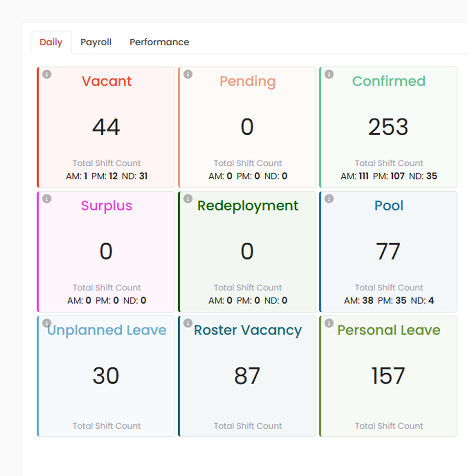The width and height of the screenshot is (468, 476).
Task: Click 'Total Shift Count' on Unplanned Leave card
Action: coord(107,426)
